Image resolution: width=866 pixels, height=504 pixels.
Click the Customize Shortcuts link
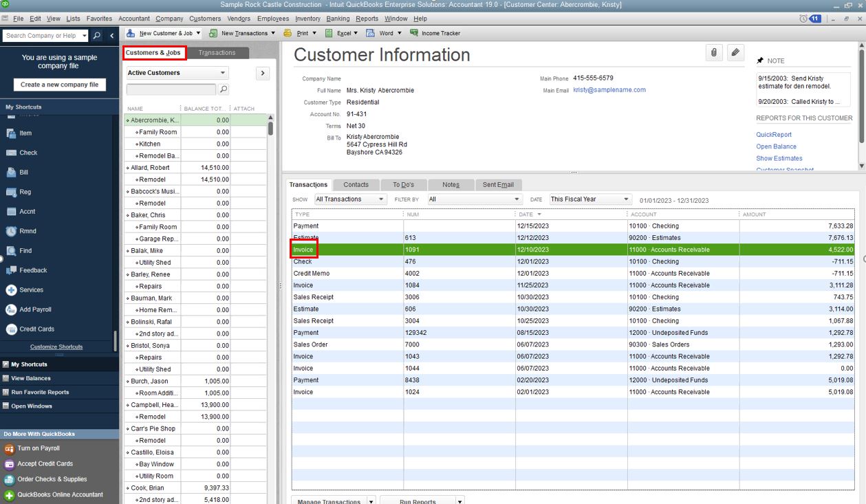(56, 347)
